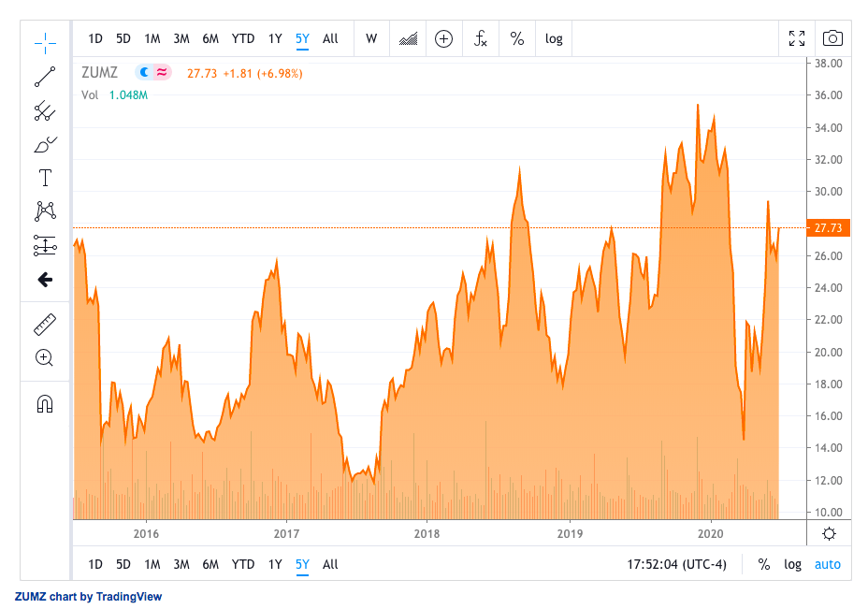Click the pink approximate data icon
Screen dimensions: 868x609
click(x=162, y=72)
